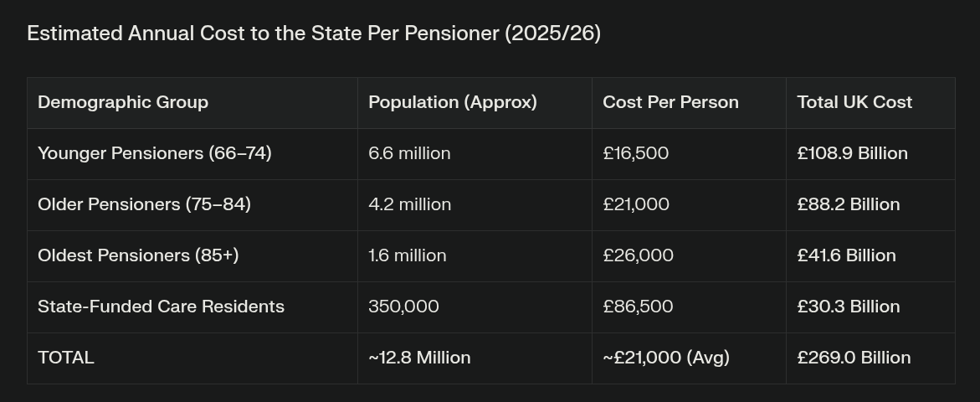Click the £269.0 Billion grand total
Image resolution: width=980 pixels, height=402 pixels.
(x=854, y=358)
